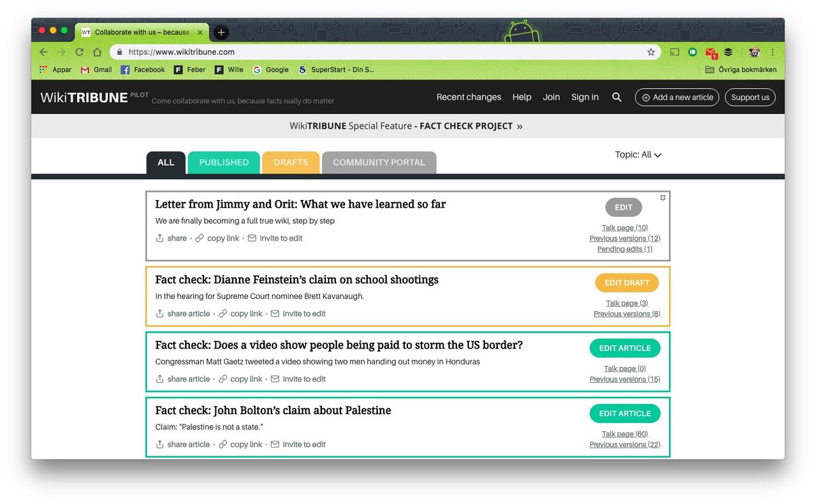The width and height of the screenshot is (816, 504).
Task: Open the Letter from Jimmy and Orit article
Action: tap(300, 205)
